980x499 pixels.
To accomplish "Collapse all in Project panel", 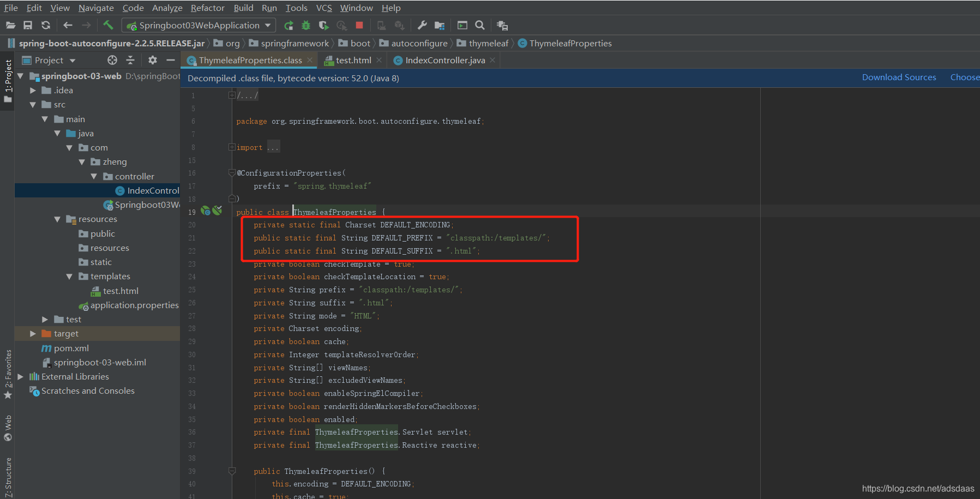I will point(130,60).
